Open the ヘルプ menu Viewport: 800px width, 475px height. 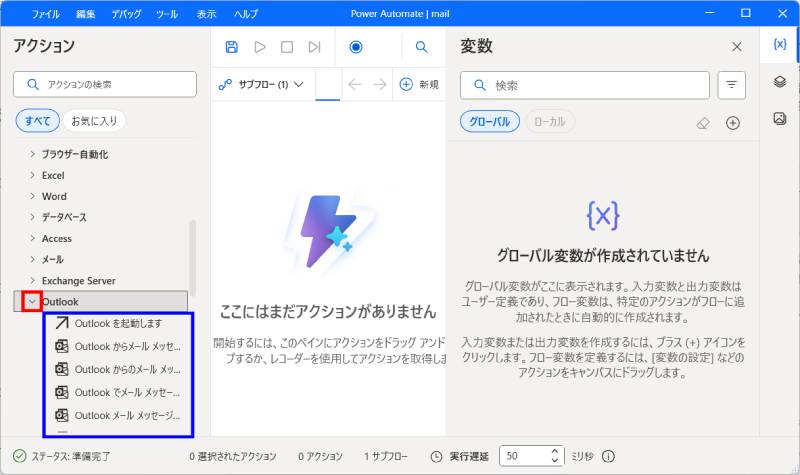click(246, 14)
